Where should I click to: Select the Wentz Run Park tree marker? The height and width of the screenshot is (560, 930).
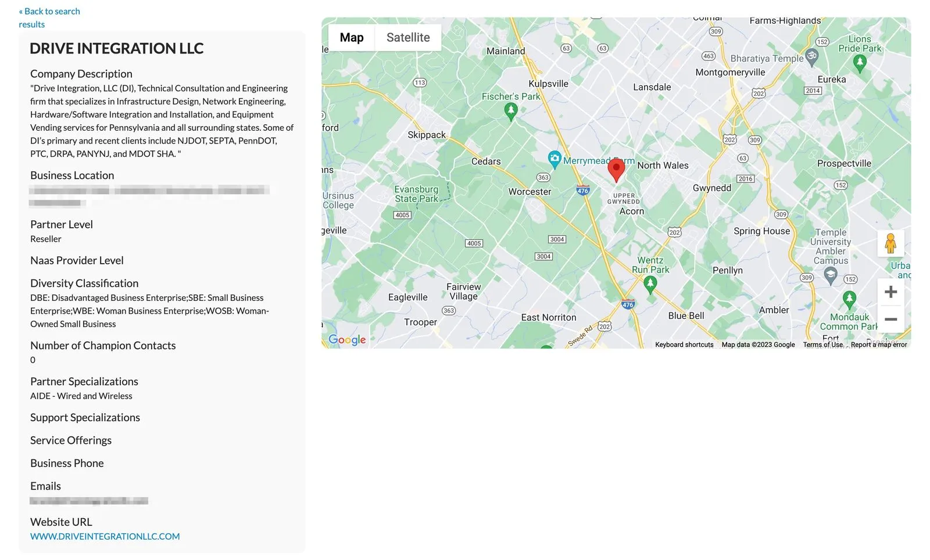(650, 284)
